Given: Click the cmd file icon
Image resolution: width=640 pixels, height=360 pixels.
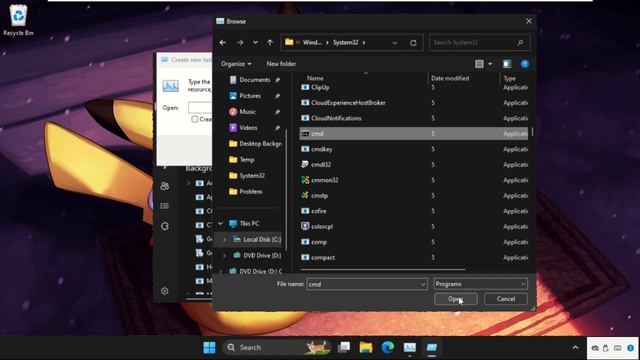Looking at the screenshot, I should [x=305, y=134].
